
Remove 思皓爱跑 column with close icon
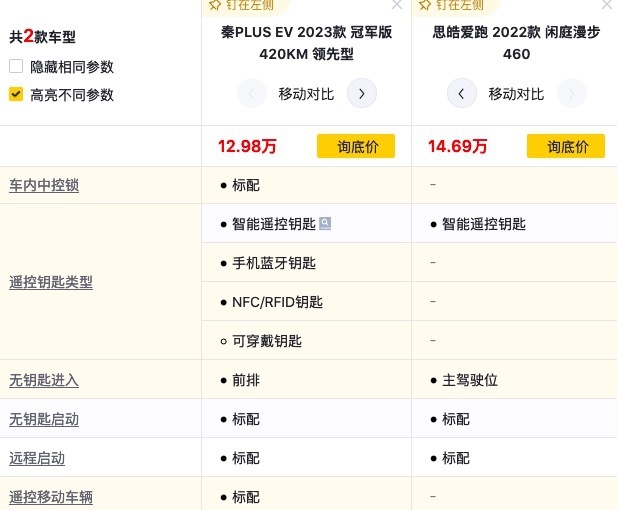[x=607, y=5]
